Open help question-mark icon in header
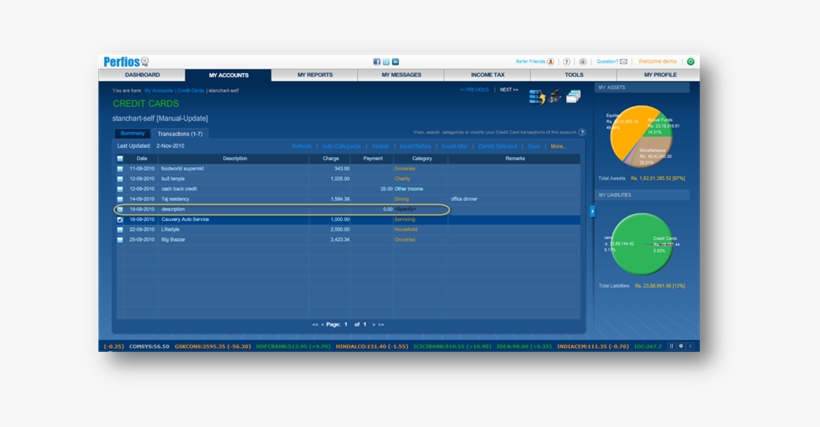The width and height of the screenshot is (820, 427). pos(566,62)
